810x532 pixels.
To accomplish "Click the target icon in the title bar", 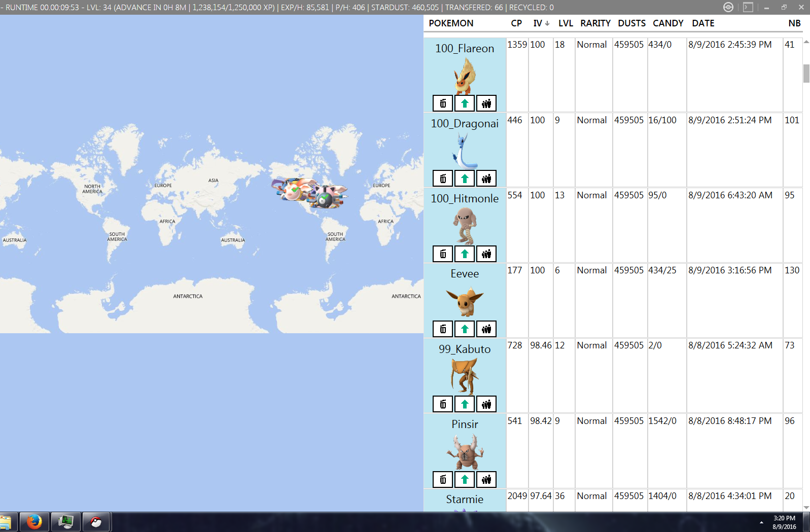I will (x=728, y=7).
